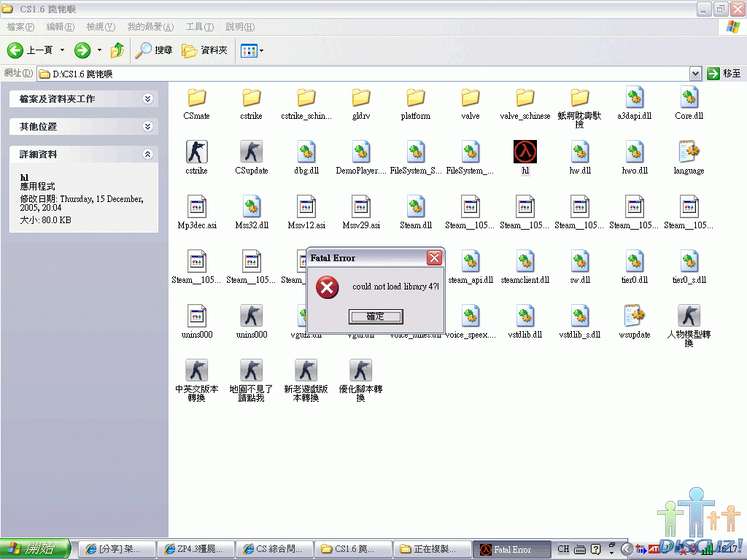Open the Search (搜尋) pane
The height and width of the screenshot is (560, 747).
point(153,50)
